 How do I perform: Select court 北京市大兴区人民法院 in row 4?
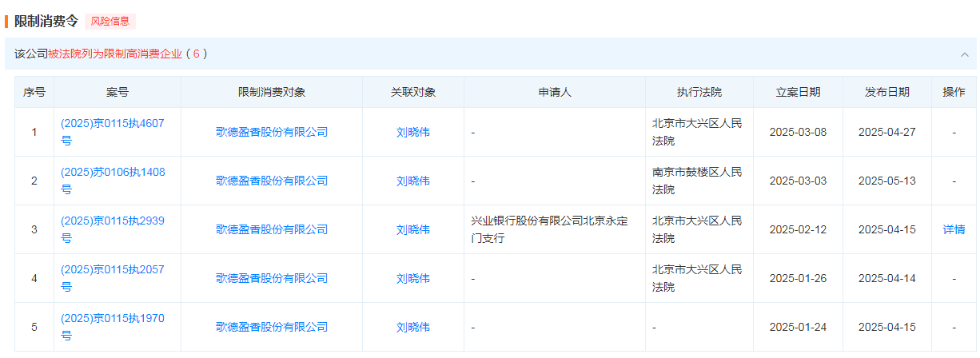(698, 278)
